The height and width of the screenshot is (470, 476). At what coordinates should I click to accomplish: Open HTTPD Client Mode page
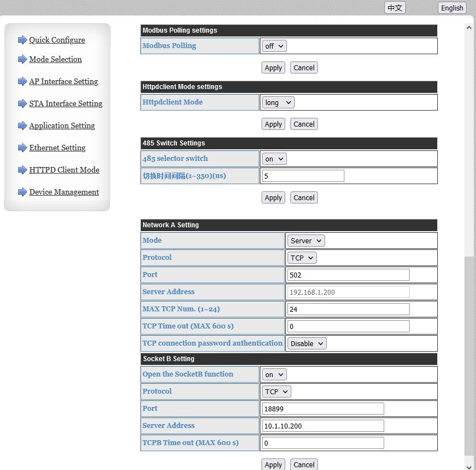(64, 170)
